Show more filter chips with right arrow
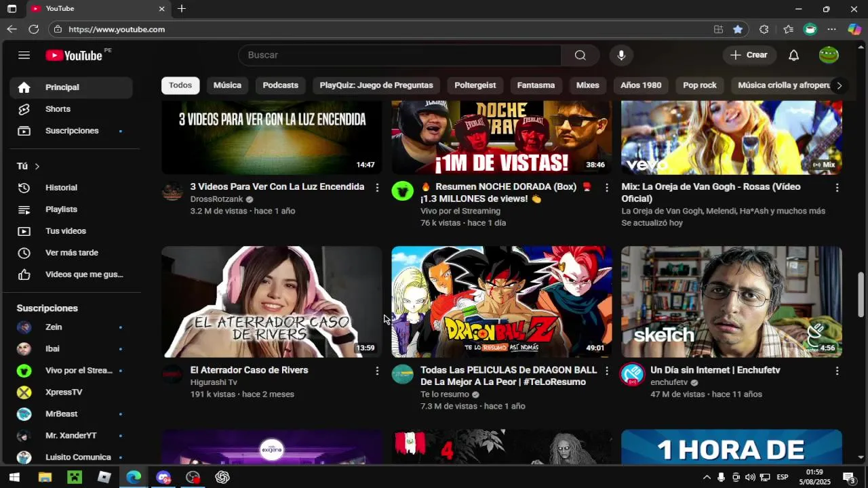The width and height of the screenshot is (868, 488). point(839,85)
